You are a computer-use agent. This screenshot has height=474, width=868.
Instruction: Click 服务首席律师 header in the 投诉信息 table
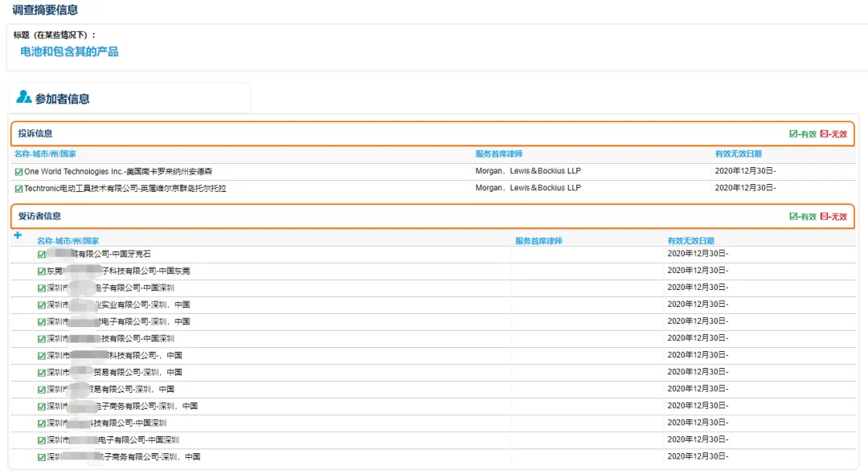click(x=499, y=153)
